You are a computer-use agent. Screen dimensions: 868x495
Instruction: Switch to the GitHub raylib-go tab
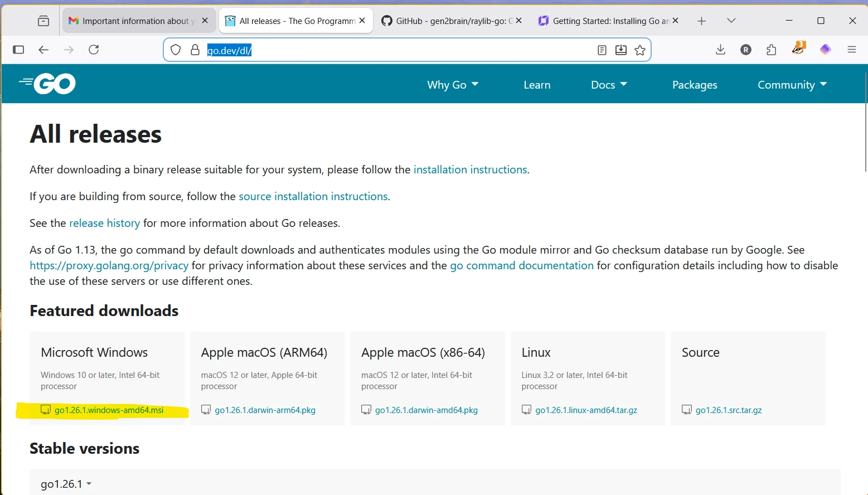tap(450, 20)
